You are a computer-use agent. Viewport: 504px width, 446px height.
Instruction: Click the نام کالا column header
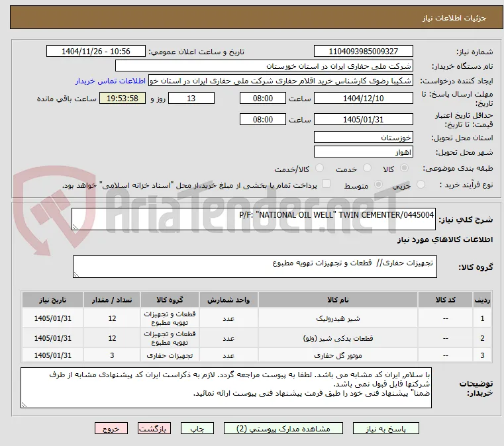[x=338, y=300]
